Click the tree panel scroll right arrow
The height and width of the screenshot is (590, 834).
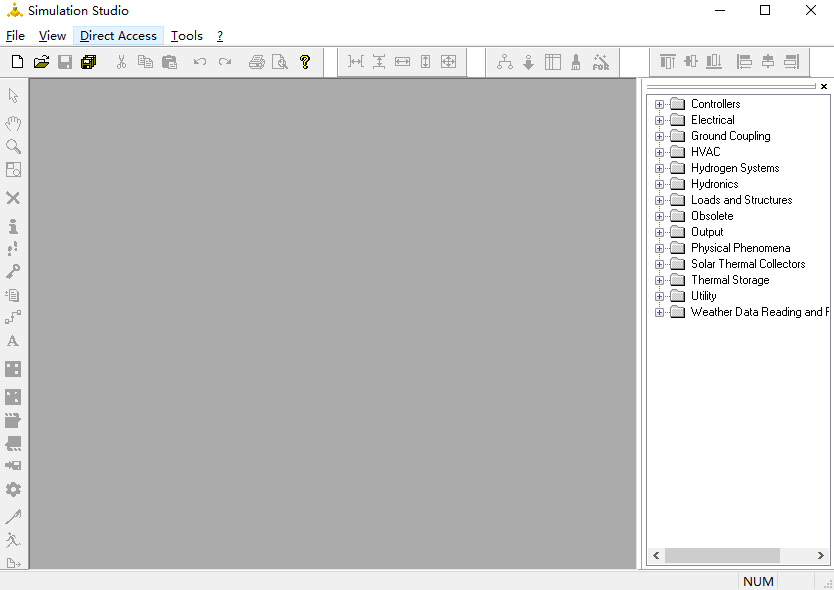pos(820,555)
